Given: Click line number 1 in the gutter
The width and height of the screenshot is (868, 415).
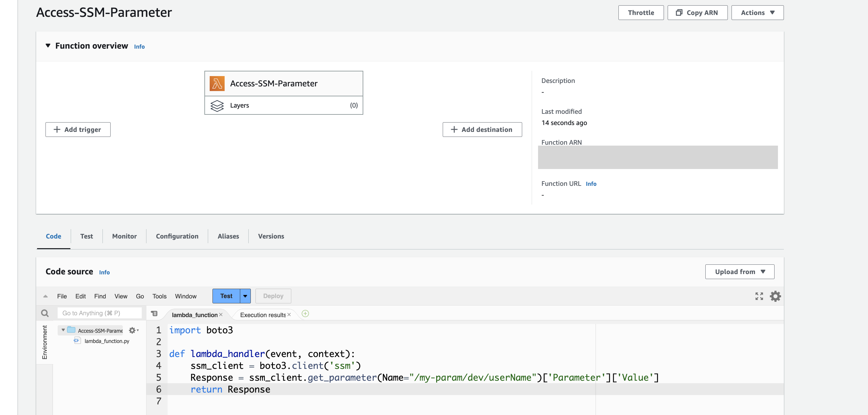Looking at the screenshot, I should [159, 330].
